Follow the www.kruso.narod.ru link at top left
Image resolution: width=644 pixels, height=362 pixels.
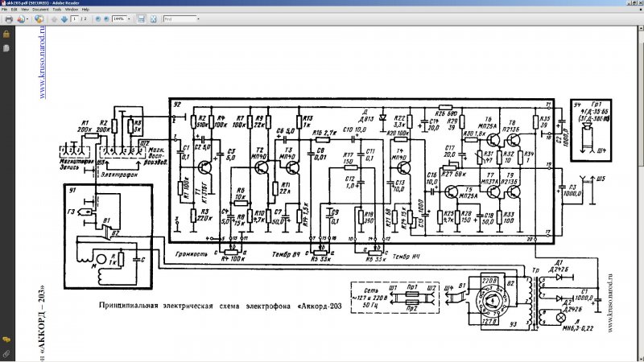point(42,63)
